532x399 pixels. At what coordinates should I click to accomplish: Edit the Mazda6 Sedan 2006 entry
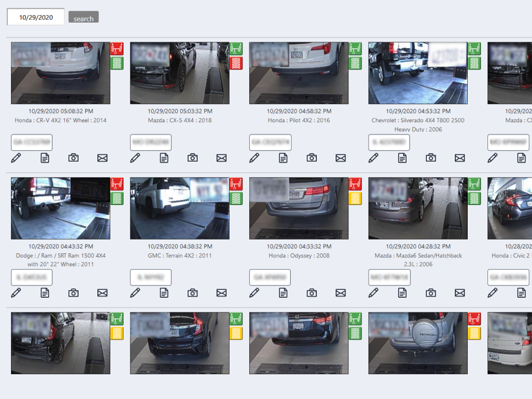pos(373,293)
